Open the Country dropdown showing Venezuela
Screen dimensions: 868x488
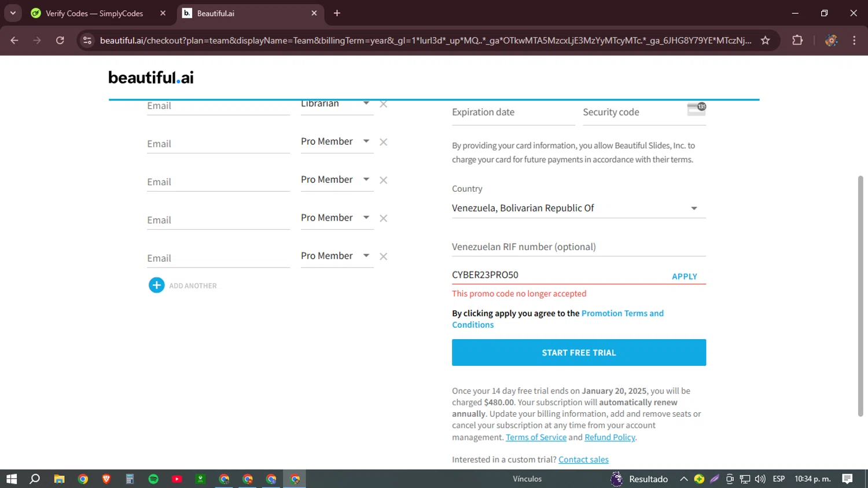click(x=579, y=208)
